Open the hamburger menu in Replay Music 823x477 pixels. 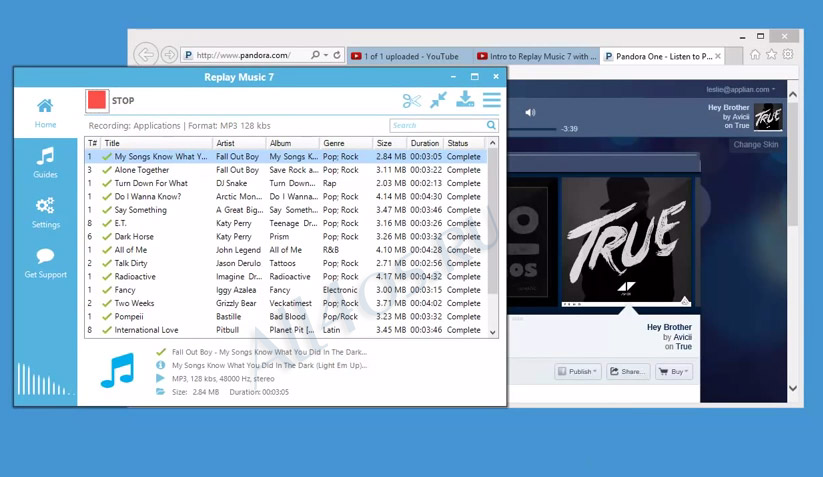(x=492, y=100)
